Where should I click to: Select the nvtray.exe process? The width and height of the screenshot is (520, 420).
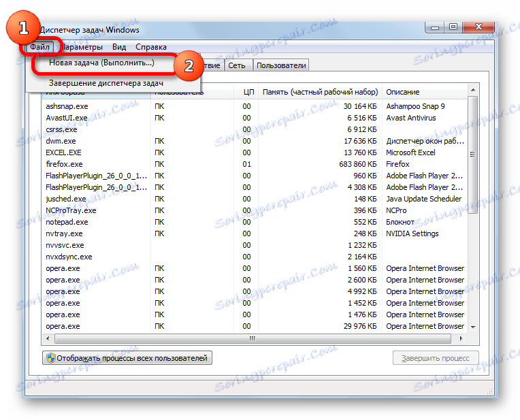255,233
